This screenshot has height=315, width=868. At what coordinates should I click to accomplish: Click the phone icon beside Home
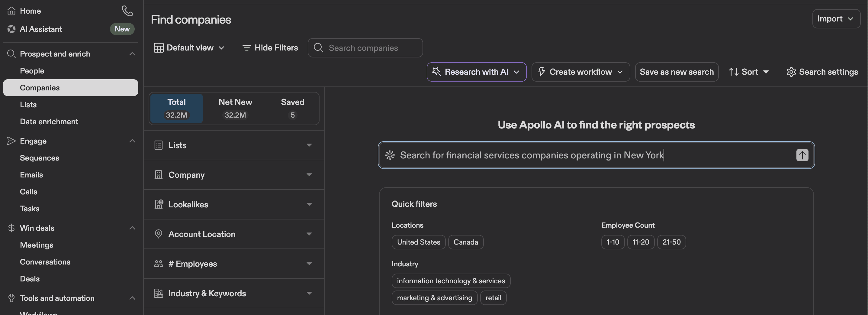pos(127,11)
